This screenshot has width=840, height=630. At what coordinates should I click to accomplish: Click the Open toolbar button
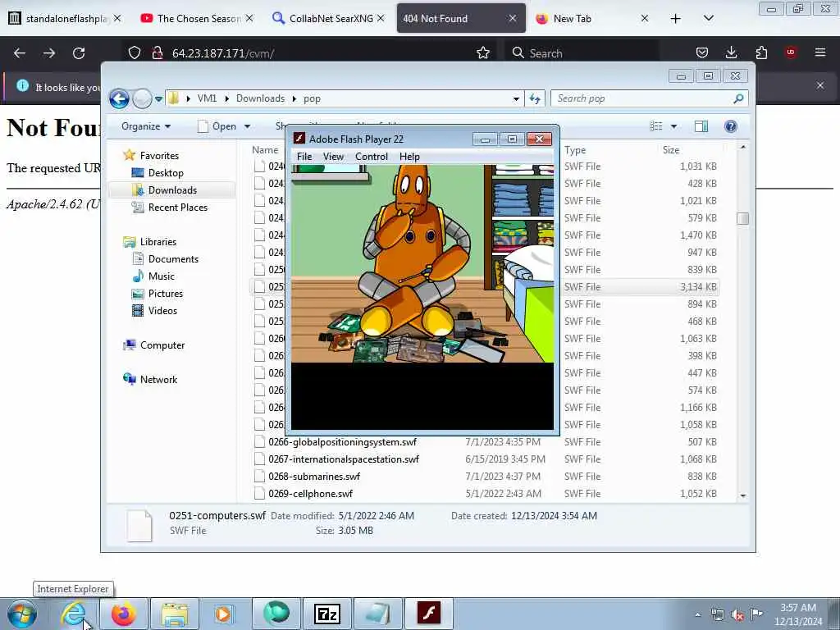pyautogui.click(x=217, y=126)
